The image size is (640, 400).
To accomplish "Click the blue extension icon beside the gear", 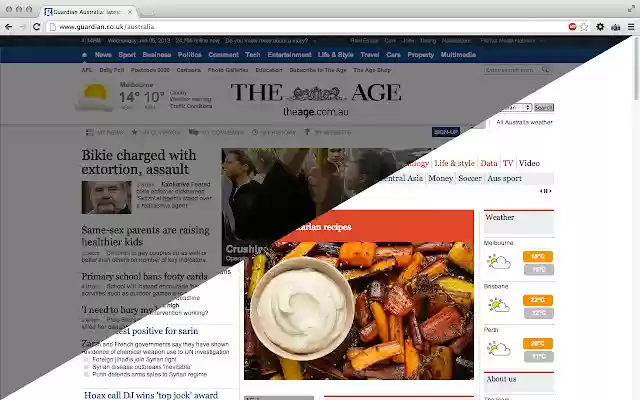I will click(616, 27).
